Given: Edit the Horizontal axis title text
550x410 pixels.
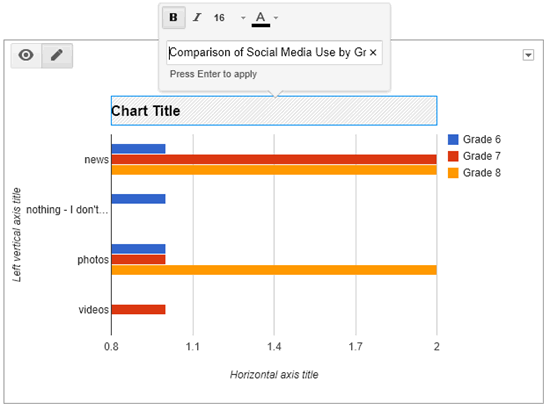Looking at the screenshot, I should tap(274, 375).
